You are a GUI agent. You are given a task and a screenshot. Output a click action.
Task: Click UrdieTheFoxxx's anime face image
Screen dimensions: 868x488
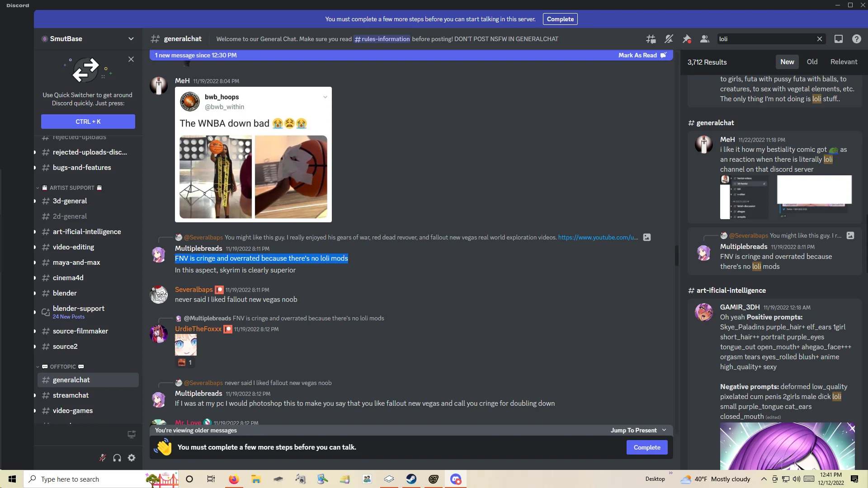point(186,345)
